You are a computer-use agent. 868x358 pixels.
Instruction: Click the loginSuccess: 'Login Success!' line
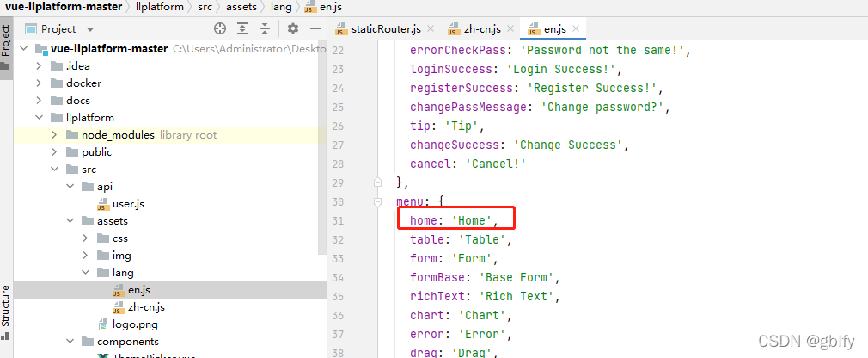coord(517,69)
